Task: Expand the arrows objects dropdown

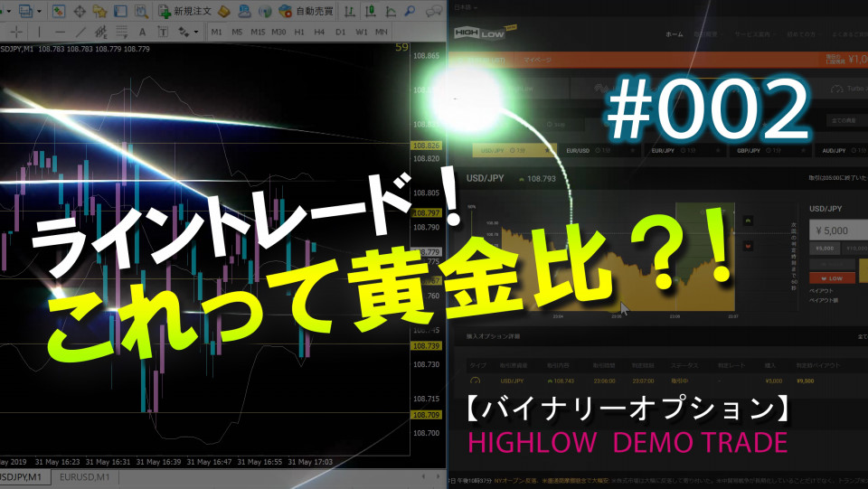Action: pyautogui.click(x=195, y=32)
